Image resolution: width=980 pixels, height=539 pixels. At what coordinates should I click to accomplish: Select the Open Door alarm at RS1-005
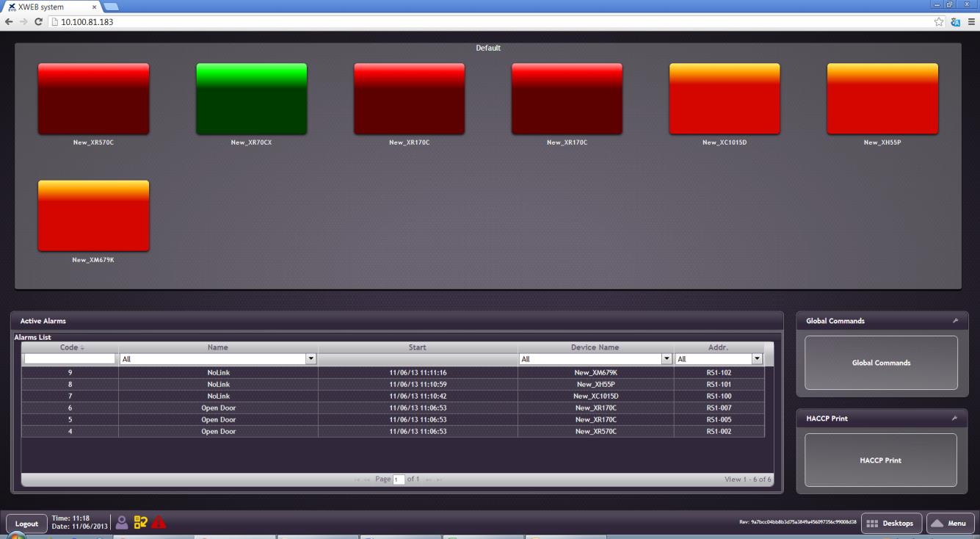[x=393, y=419]
